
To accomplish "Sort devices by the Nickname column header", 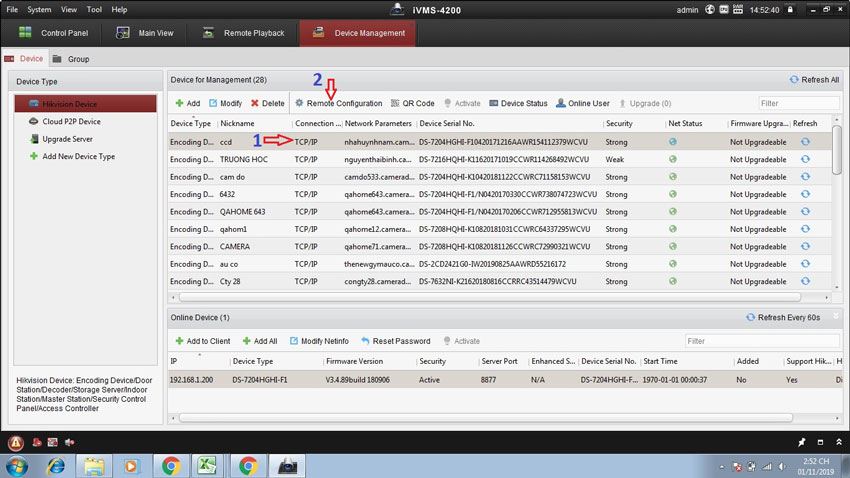I will coord(237,124).
